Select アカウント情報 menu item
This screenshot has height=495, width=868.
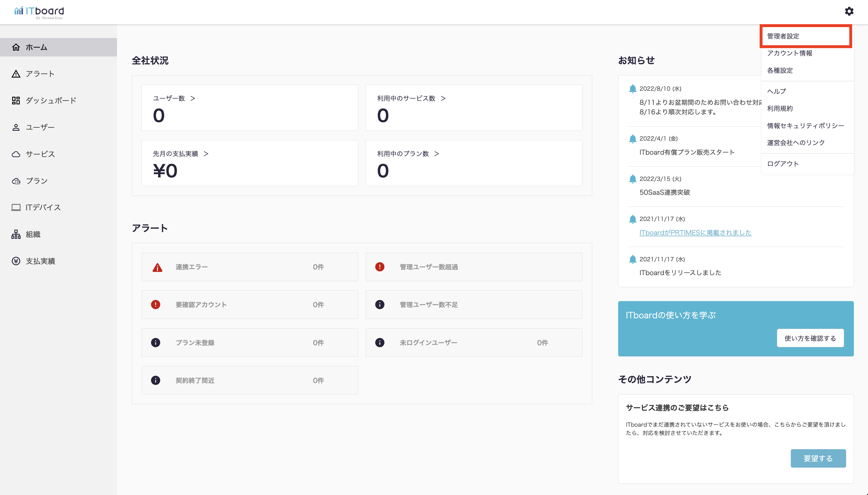tap(789, 53)
